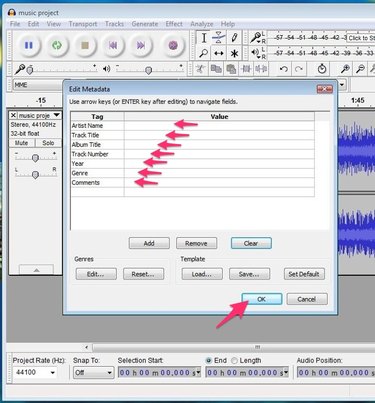Select the Envelope tool
375x403 pixels.
(219, 38)
